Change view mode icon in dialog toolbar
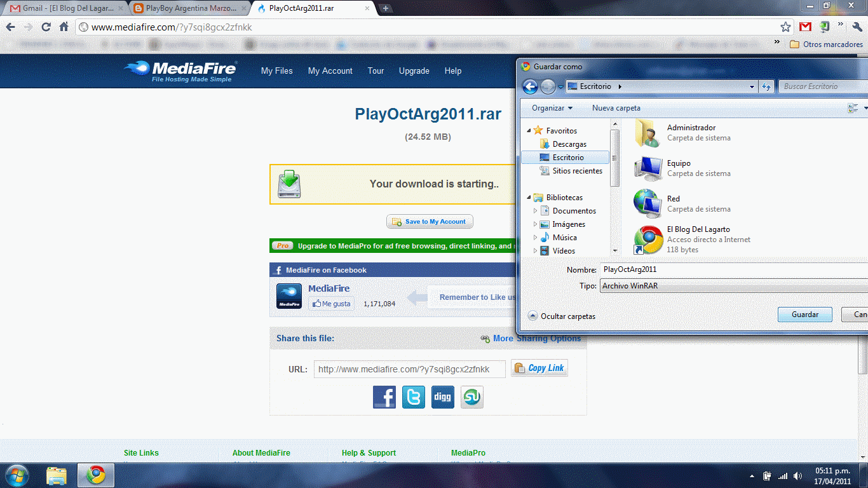This screenshot has height=488, width=868. [853, 108]
